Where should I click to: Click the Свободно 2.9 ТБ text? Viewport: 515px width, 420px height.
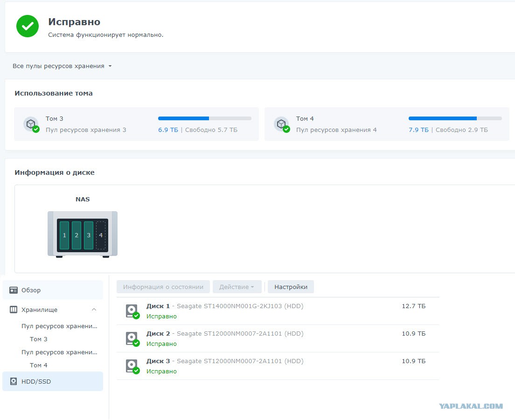tap(462, 130)
